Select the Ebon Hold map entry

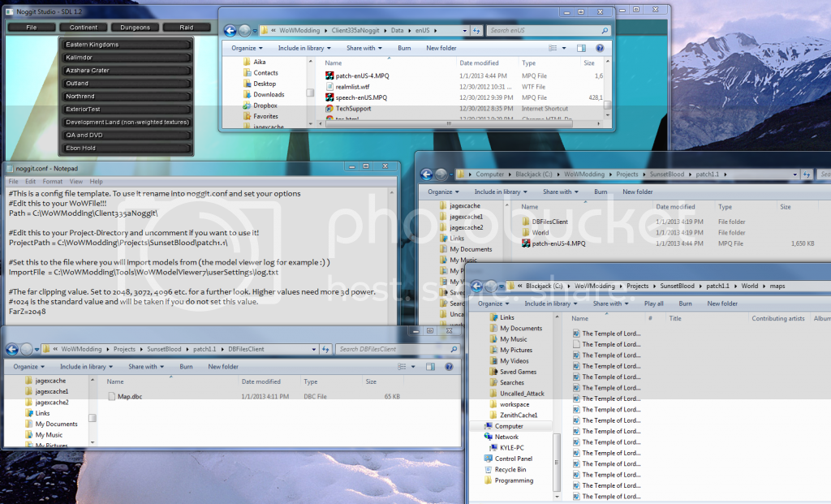(x=126, y=148)
